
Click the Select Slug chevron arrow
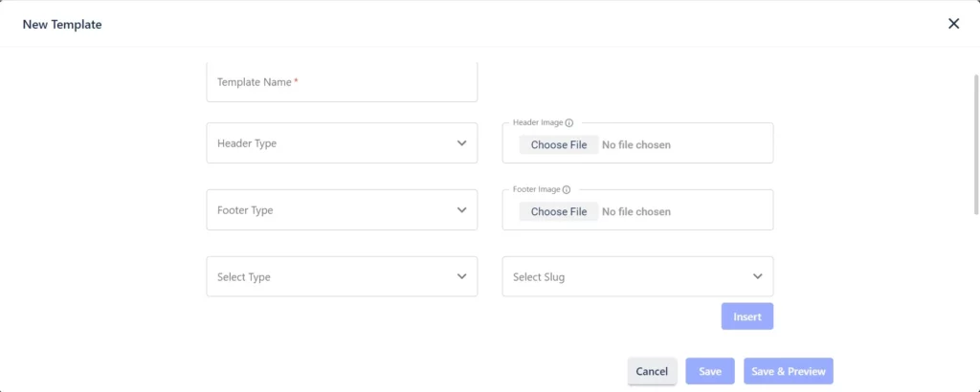coord(758,276)
